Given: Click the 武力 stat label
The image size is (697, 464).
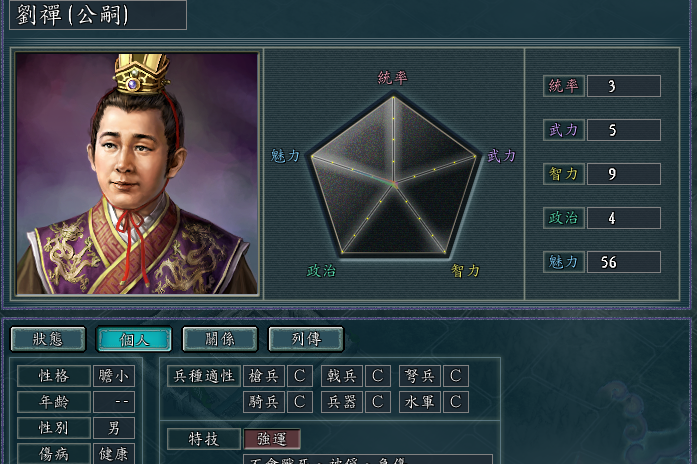Looking at the screenshot, I should tap(563, 130).
